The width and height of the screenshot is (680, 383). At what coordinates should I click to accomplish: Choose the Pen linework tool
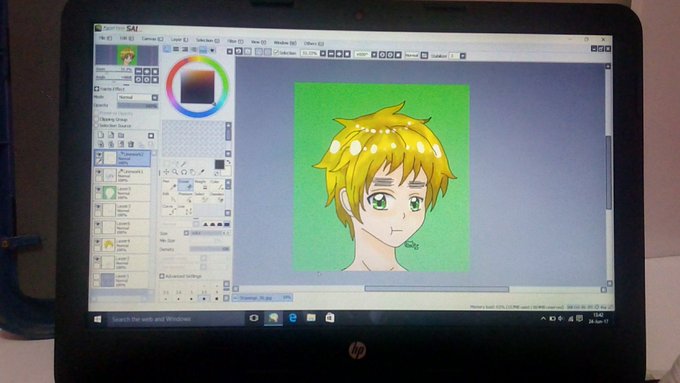click(169, 184)
